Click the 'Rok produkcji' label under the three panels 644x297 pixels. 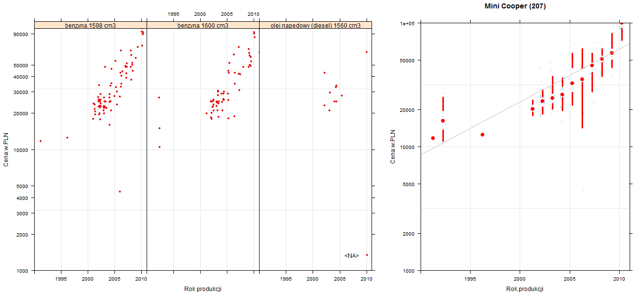click(203, 289)
